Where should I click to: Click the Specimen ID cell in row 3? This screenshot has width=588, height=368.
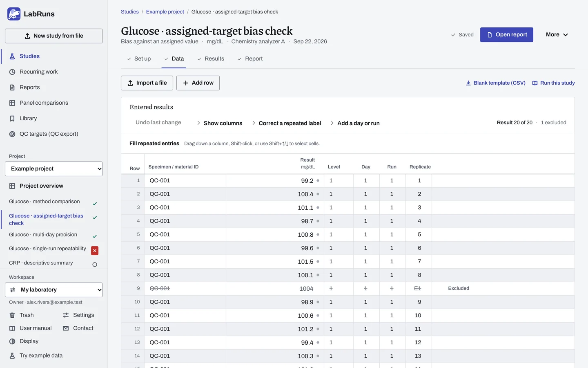(x=185, y=208)
